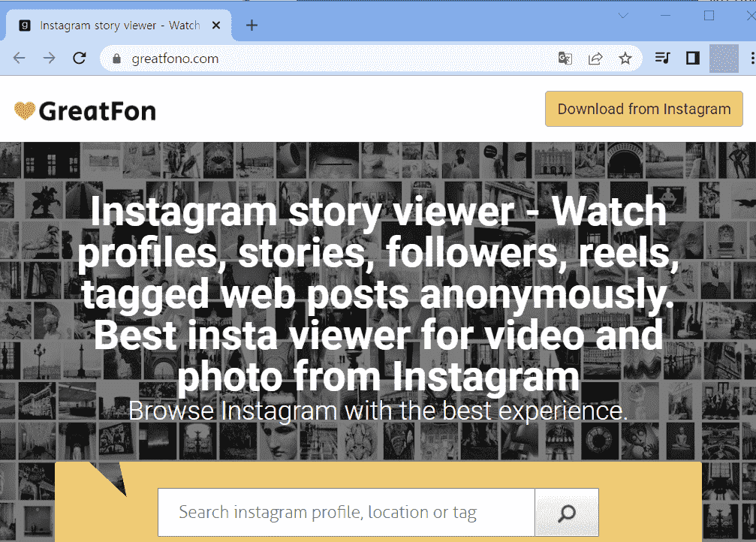Open a new tab with the plus button
Viewport: 756px width, 542px height.
click(x=251, y=25)
